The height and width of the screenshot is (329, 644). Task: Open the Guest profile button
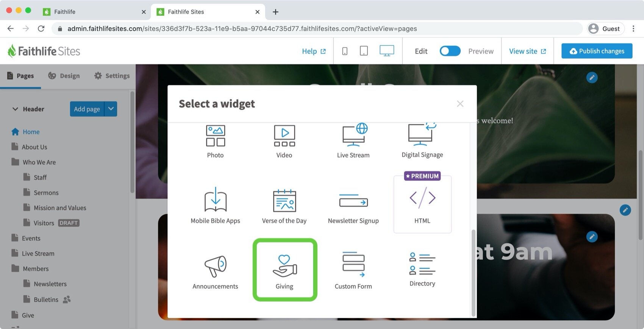(605, 28)
